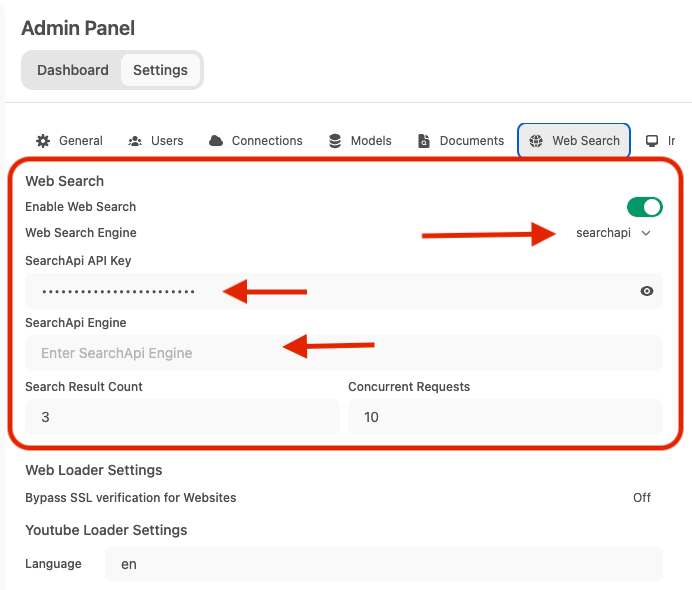Click the Search Result Count field

coord(182,417)
